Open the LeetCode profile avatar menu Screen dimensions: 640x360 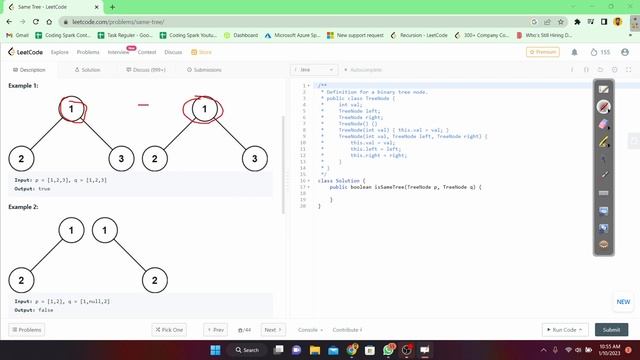pyautogui.click(x=625, y=52)
